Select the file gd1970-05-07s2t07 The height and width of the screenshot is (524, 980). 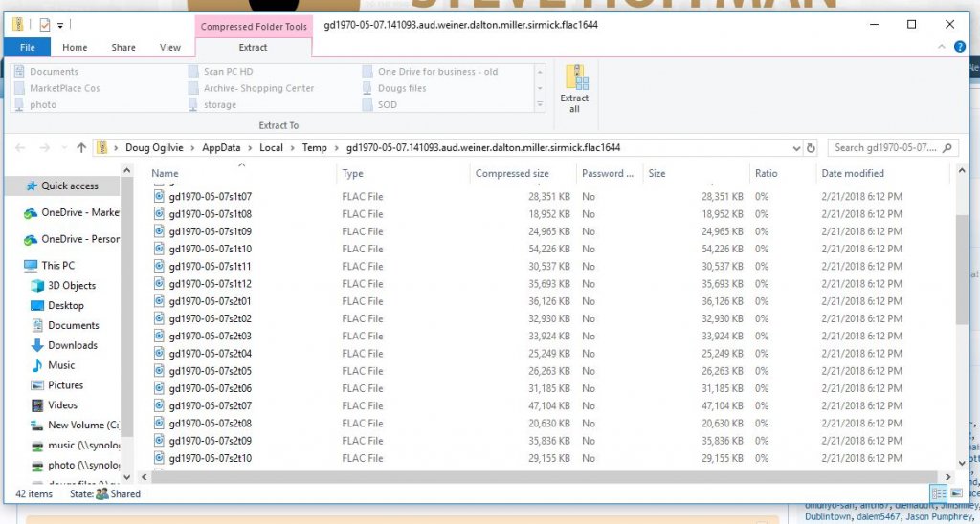[210, 406]
